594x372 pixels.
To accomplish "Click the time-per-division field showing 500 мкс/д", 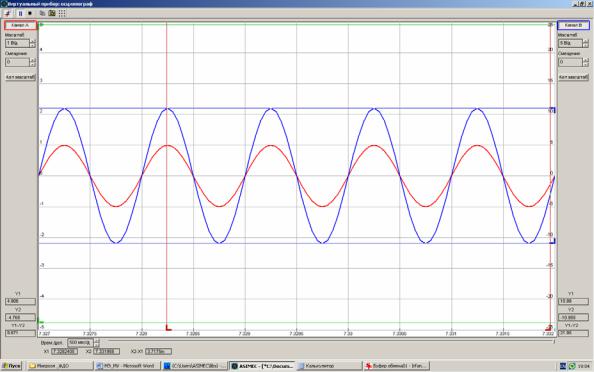I will pyautogui.click(x=80, y=342).
